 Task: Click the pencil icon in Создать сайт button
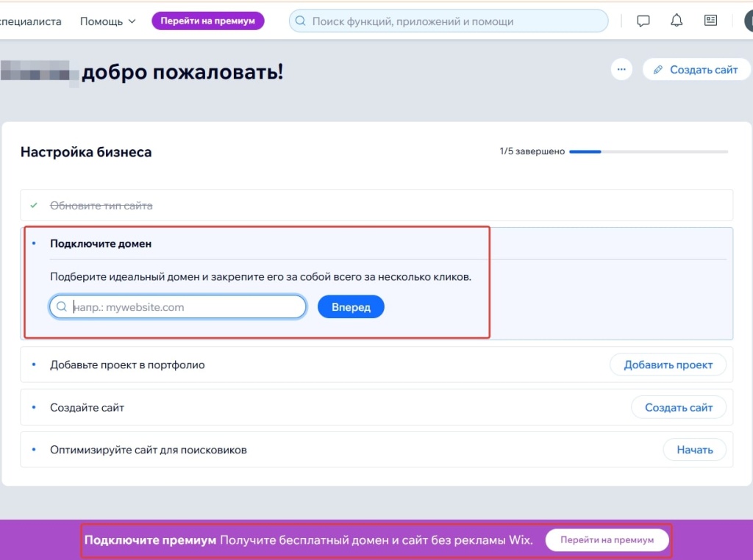pyautogui.click(x=658, y=70)
